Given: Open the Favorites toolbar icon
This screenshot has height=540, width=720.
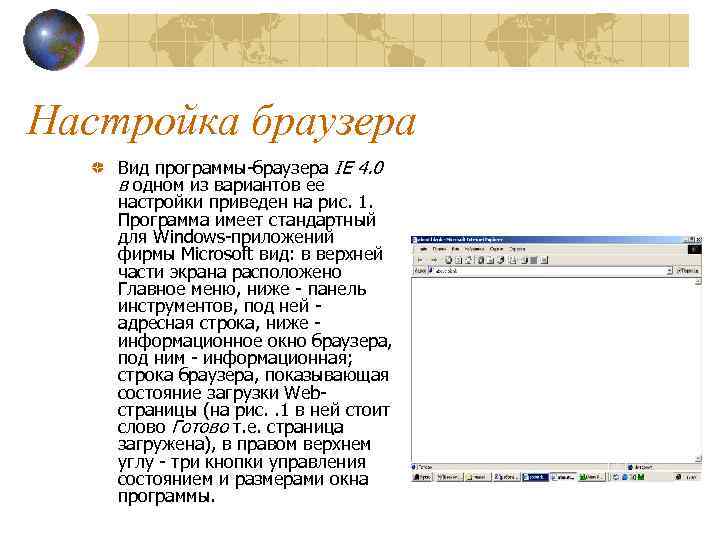Looking at the screenshot, I should [490, 260].
